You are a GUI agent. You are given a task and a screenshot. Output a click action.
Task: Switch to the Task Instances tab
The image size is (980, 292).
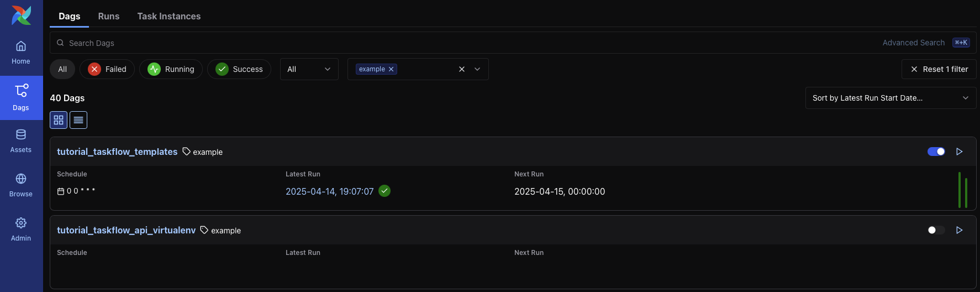[x=169, y=16]
